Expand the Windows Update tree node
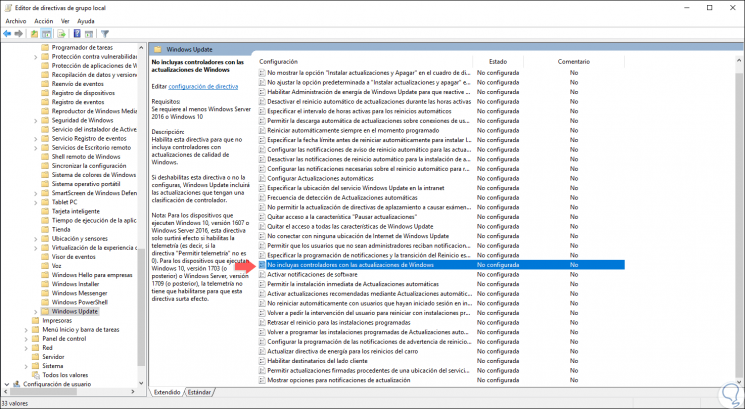 click(x=35, y=312)
